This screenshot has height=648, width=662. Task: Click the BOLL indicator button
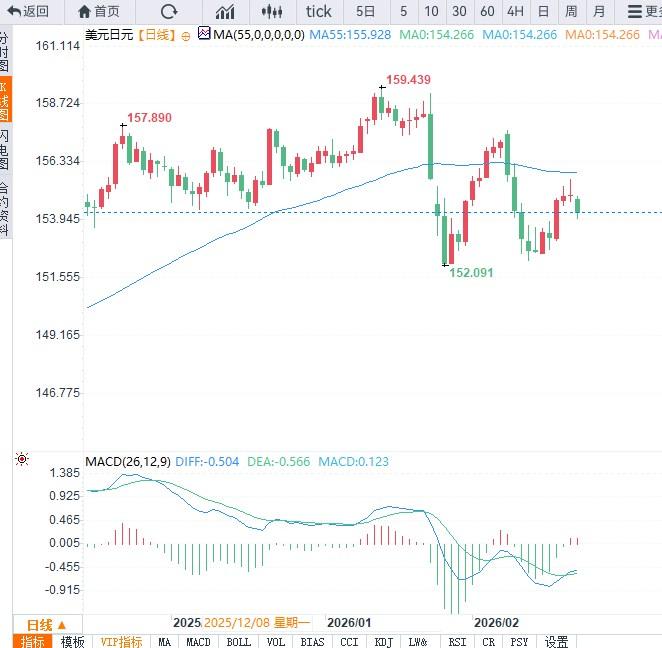pos(238,642)
